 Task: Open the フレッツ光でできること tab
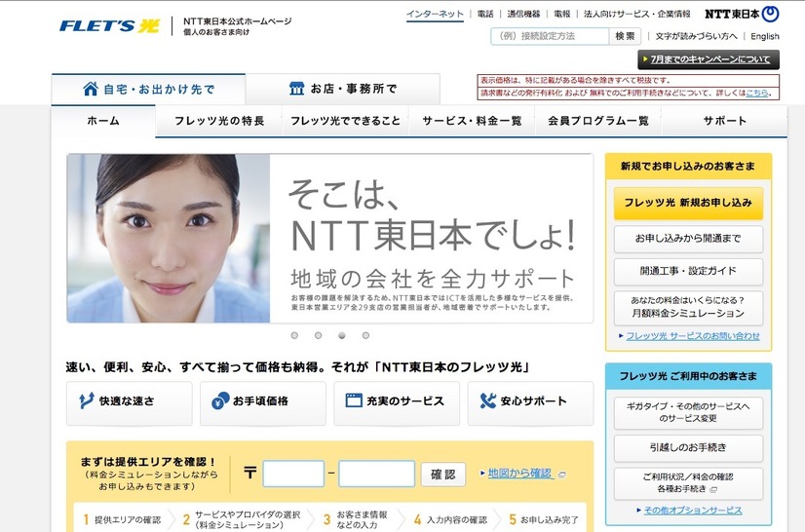tap(346, 121)
